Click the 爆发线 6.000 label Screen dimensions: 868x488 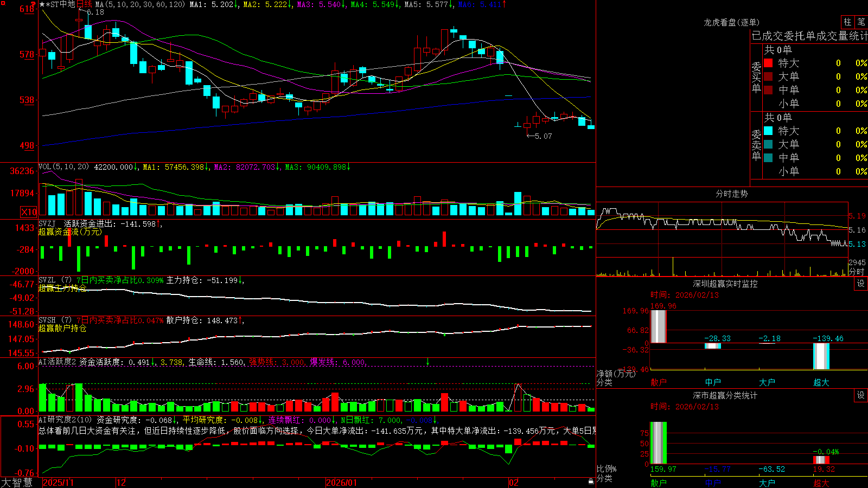click(338, 362)
